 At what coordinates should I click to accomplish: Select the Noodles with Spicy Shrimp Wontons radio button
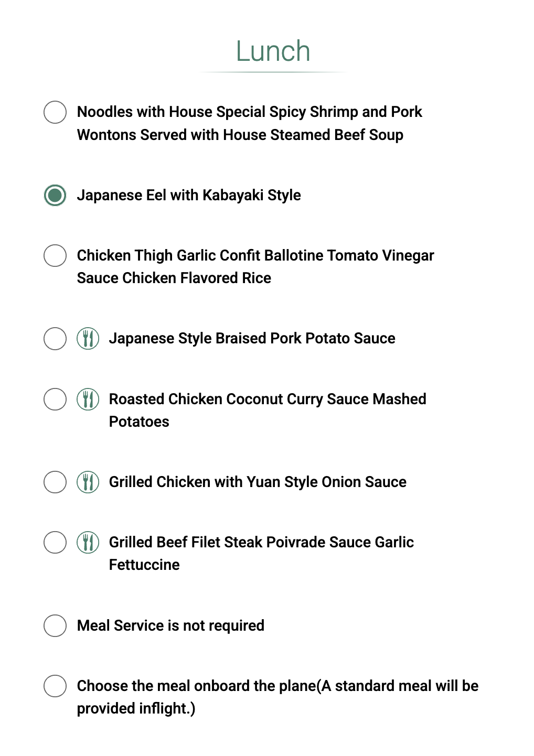tap(55, 112)
